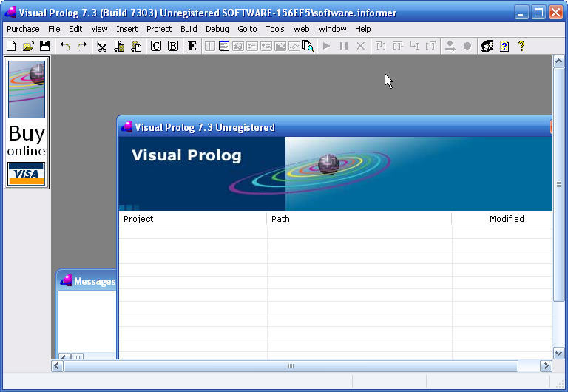Click the Redo arrow icon
Image resolution: width=568 pixels, height=392 pixels.
[82, 46]
